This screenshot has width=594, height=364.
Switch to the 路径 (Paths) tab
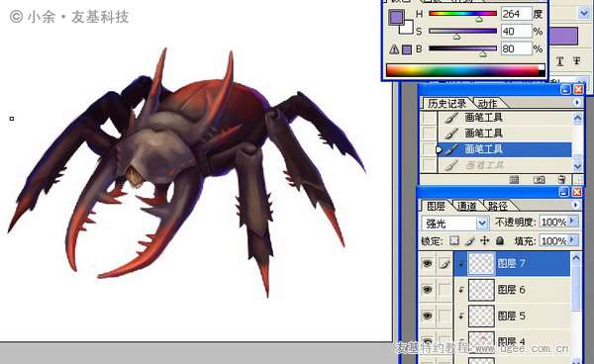click(x=497, y=206)
